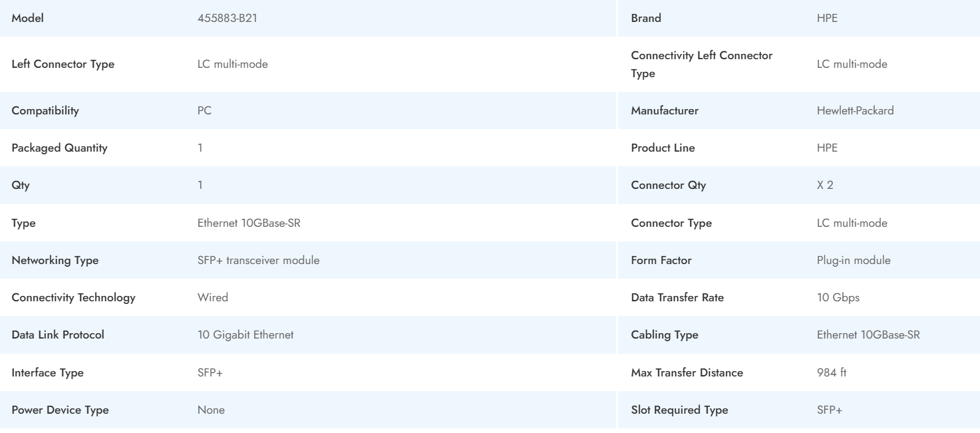Click the Networking Type label

[55, 261]
